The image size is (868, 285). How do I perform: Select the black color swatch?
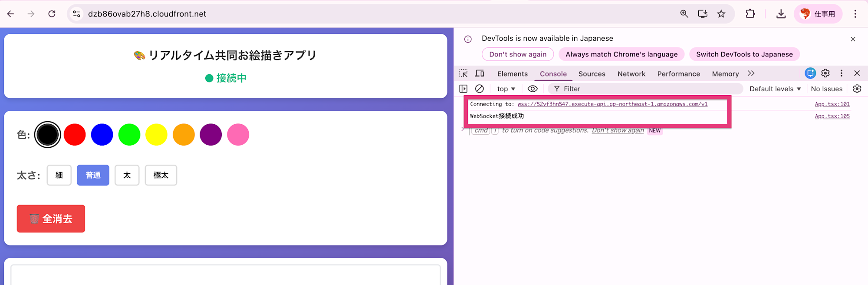coord(47,135)
